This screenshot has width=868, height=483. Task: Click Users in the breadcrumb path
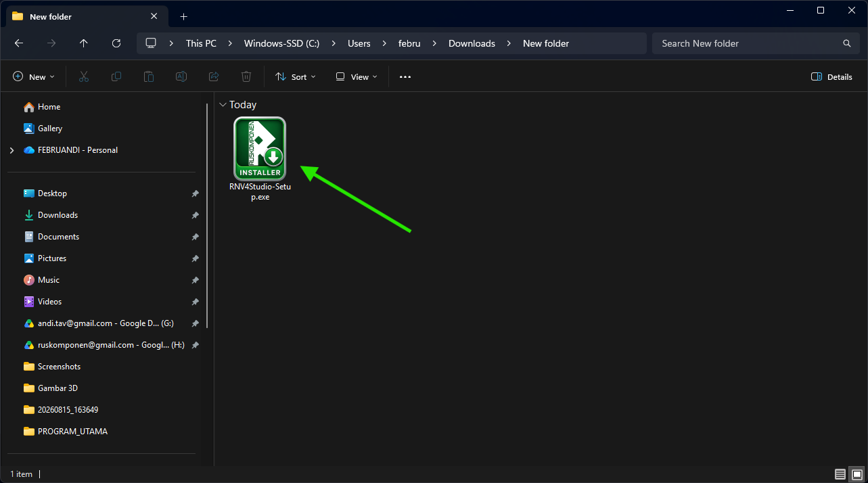click(359, 43)
